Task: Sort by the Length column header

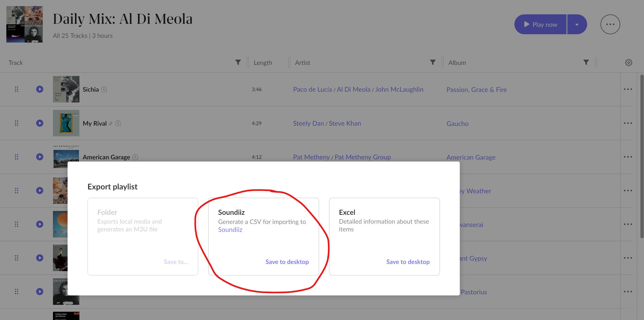Action: click(263, 63)
